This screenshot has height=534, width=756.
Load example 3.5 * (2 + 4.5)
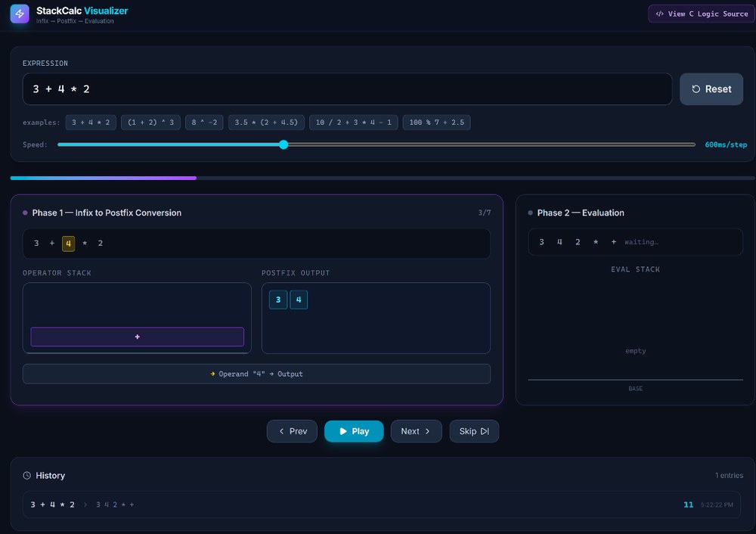[x=266, y=123]
